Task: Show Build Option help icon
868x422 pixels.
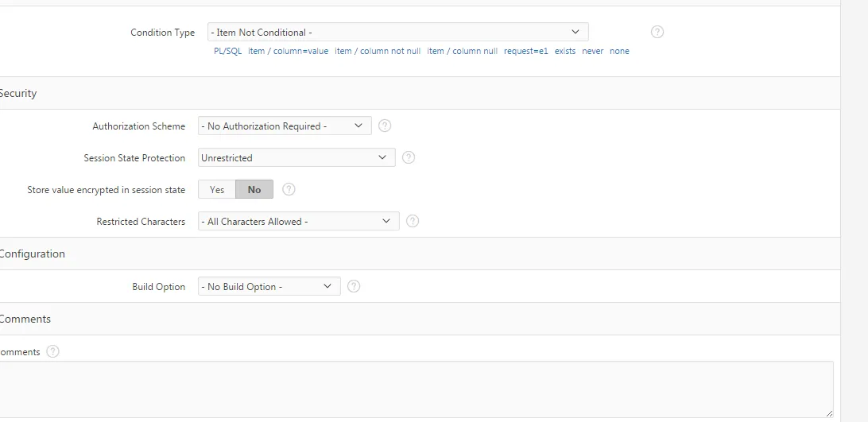Action: click(354, 286)
